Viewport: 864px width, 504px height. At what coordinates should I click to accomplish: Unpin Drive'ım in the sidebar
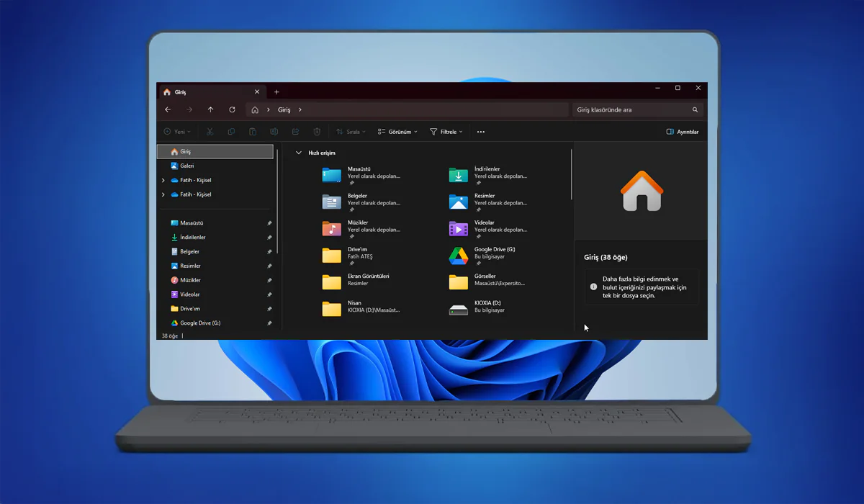click(x=269, y=309)
